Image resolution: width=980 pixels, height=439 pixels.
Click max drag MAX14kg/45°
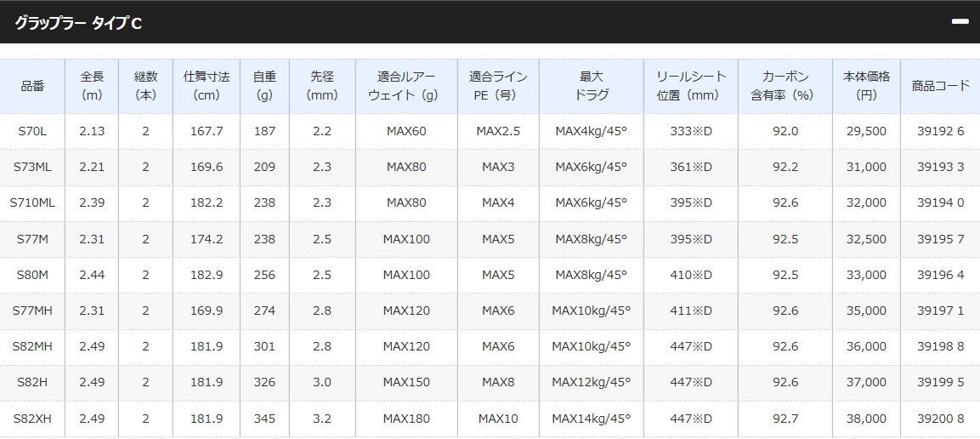pos(592,419)
